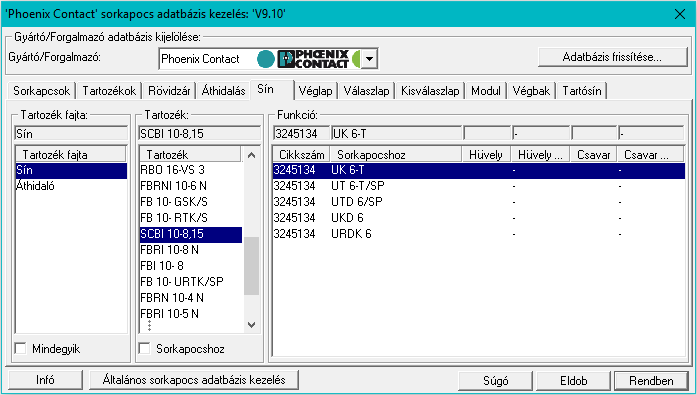Select FB 10- GSK/S accessory
The height and width of the screenshot is (395, 697).
(x=191, y=202)
